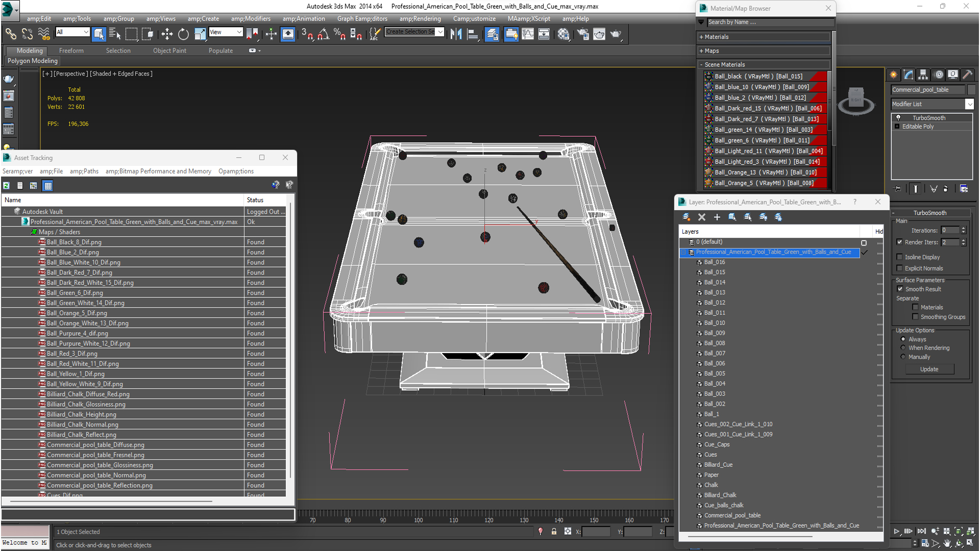The height and width of the screenshot is (551, 980).
Task: Click Polygon Modeling panel button
Action: (x=33, y=61)
